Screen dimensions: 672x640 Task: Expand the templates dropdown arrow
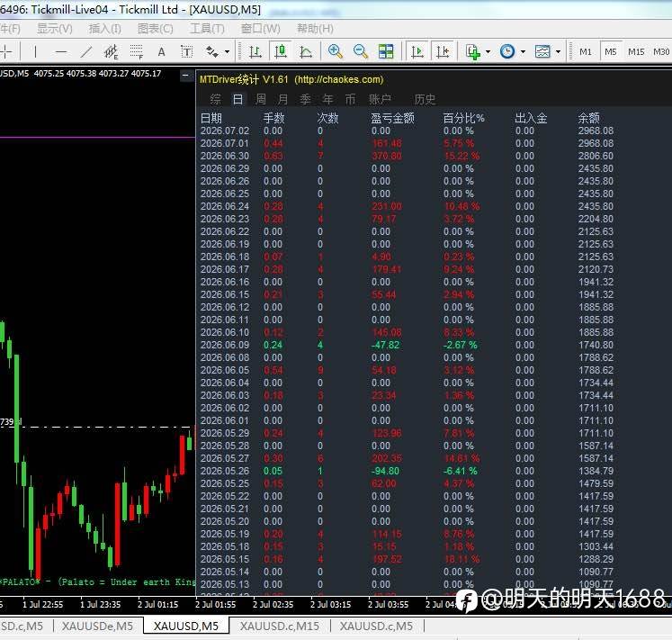(558, 52)
